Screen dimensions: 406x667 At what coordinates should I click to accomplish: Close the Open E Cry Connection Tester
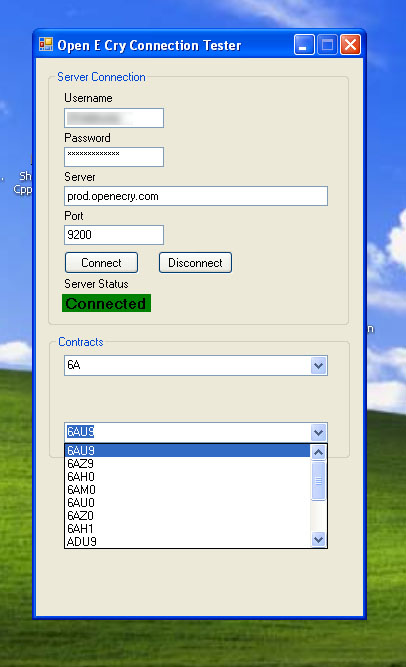pyautogui.click(x=350, y=45)
